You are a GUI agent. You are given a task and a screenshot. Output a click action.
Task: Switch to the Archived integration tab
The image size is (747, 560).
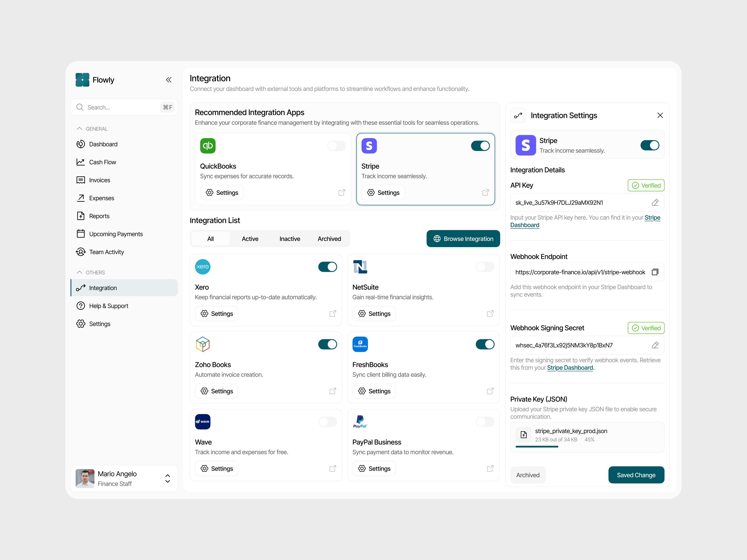point(329,239)
